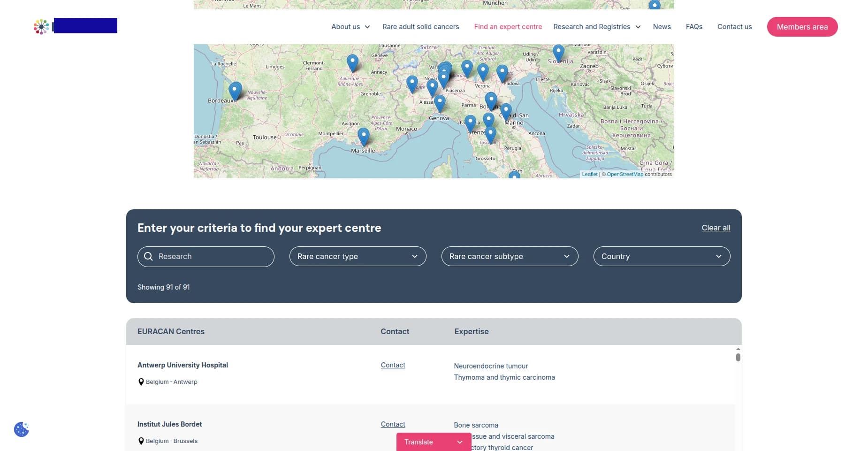Click the Expertise column header
Screen dimensions: 868x451
click(472, 331)
